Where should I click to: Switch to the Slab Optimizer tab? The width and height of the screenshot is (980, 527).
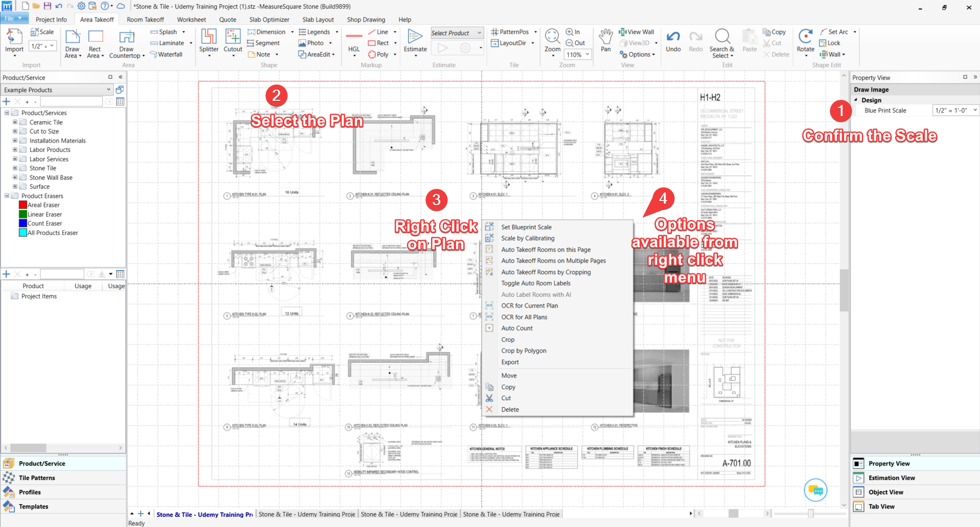pyautogui.click(x=269, y=19)
